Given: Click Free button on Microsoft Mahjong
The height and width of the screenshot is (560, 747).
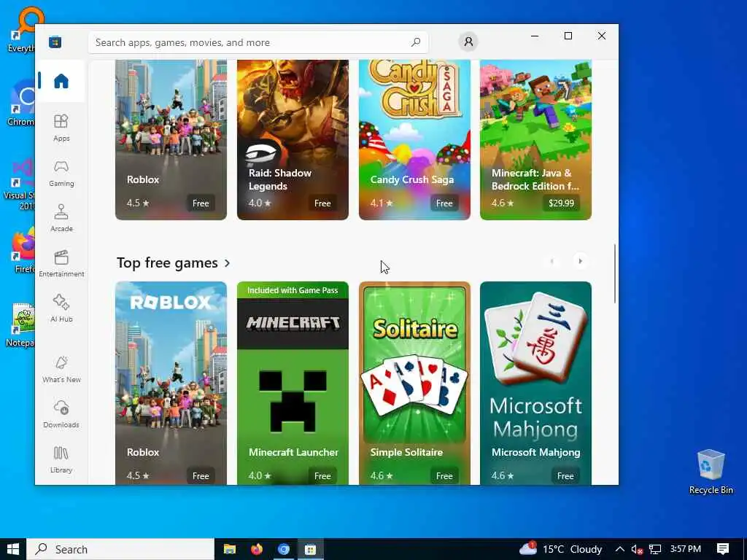Looking at the screenshot, I should (x=565, y=475).
